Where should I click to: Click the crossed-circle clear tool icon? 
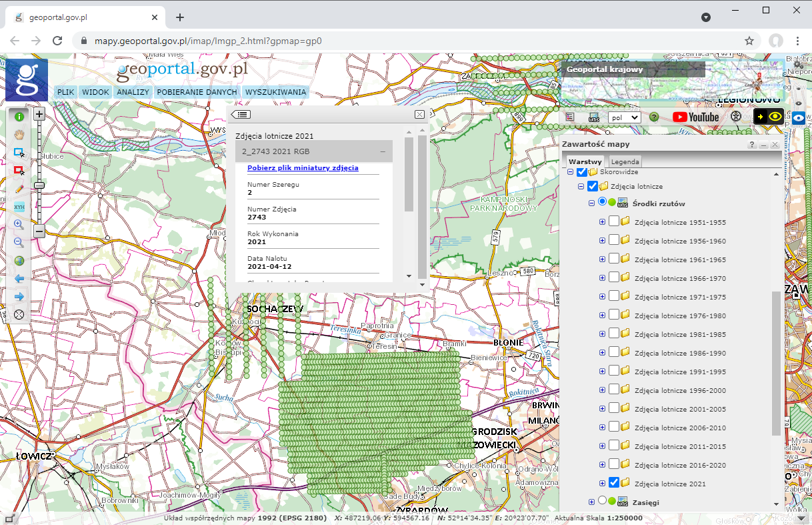click(x=19, y=314)
